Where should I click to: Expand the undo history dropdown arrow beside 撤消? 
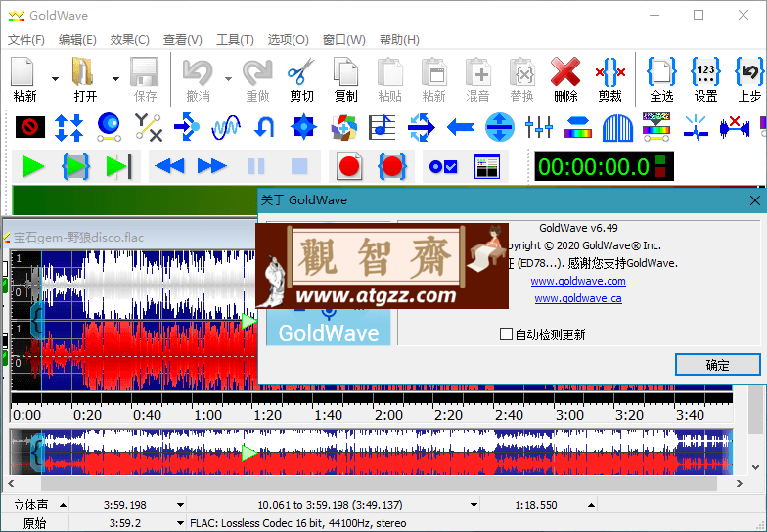coord(228,78)
